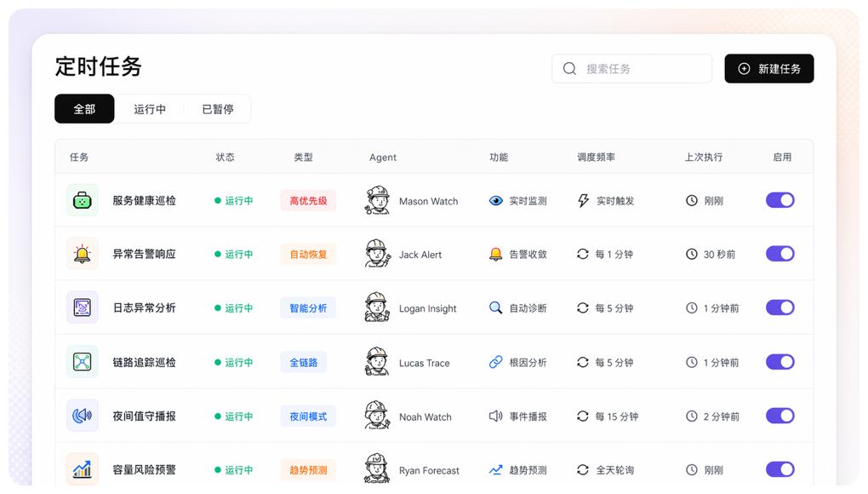Screen dimensions: 868x494
Task: Click the magnifier icon beside 自动诊断
Action: [x=495, y=308]
